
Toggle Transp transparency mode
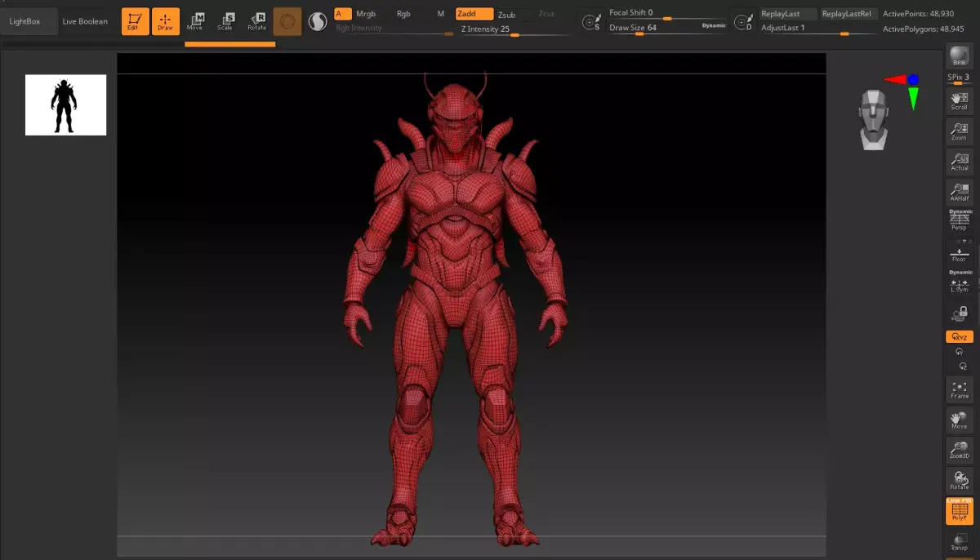tap(959, 541)
